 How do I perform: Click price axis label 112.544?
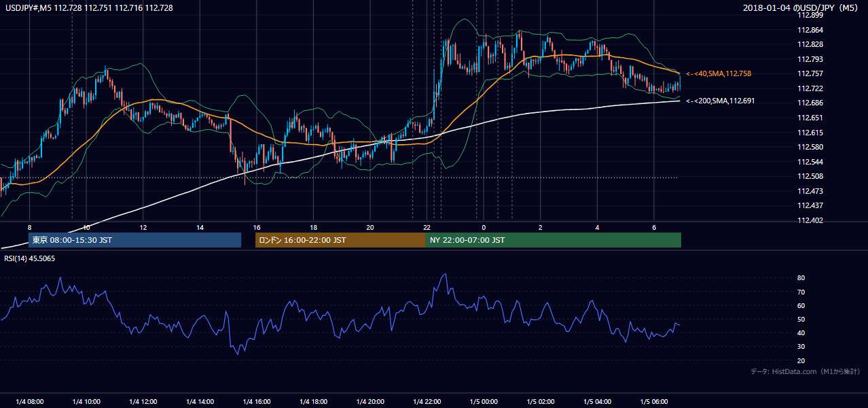point(810,162)
